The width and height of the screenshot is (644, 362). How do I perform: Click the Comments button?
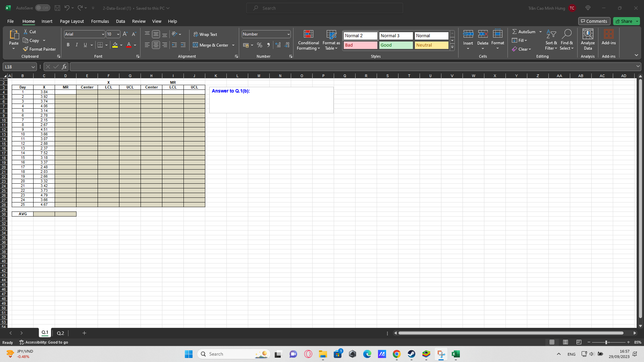pos(594,21)
